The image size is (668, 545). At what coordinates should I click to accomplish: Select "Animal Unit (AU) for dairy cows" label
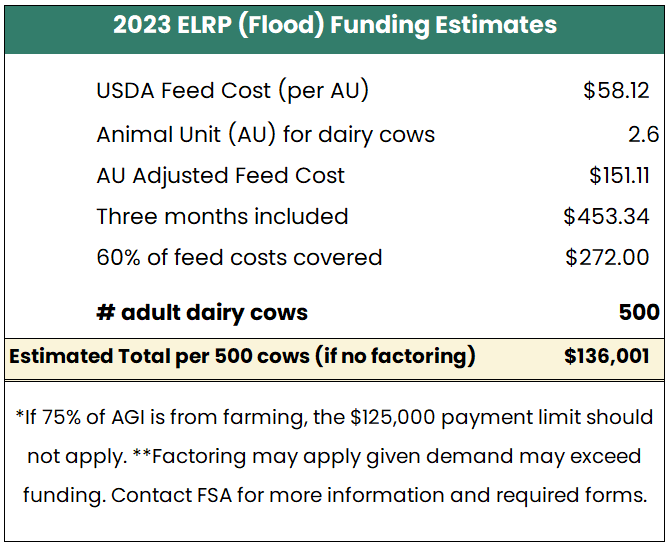[265, 134]
